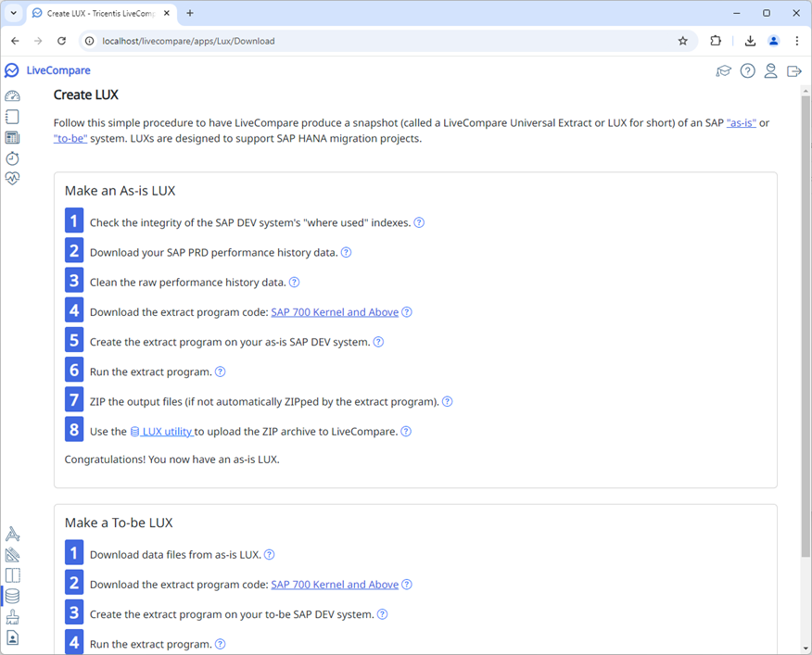Open the notebook icon in the left sidebar
The height and width of the screenshot is (655, 812).
(12, 116)
